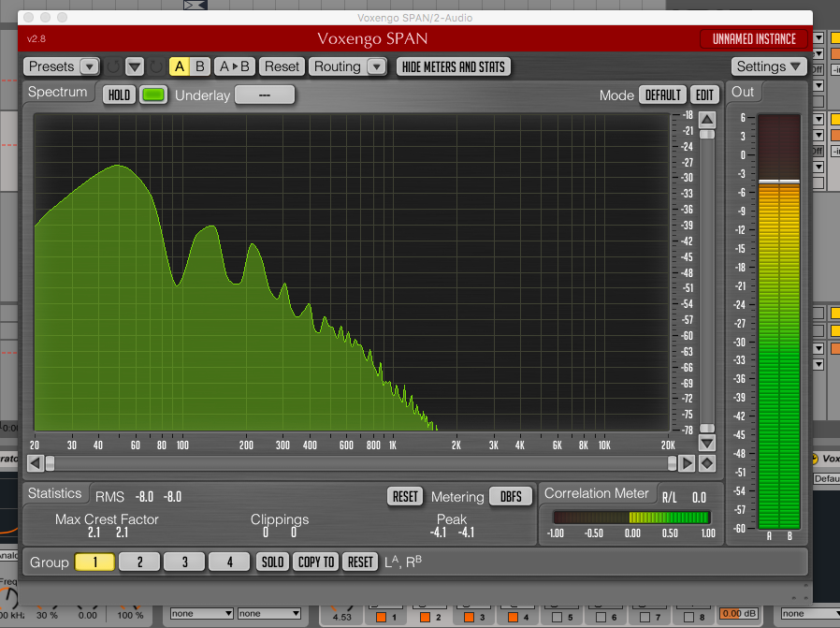
Task: Open the Settings dropdown
Action: (769, 67)
